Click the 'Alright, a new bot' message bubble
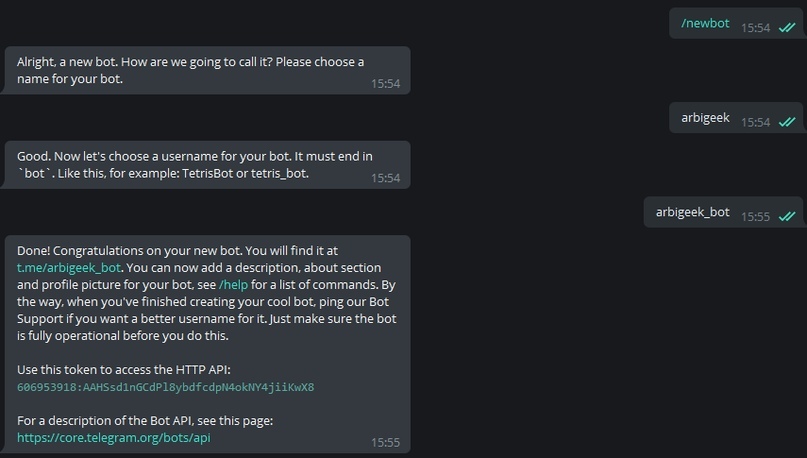Screen dimensions: 807x458 pyautogui.click(x=207, y=71)
